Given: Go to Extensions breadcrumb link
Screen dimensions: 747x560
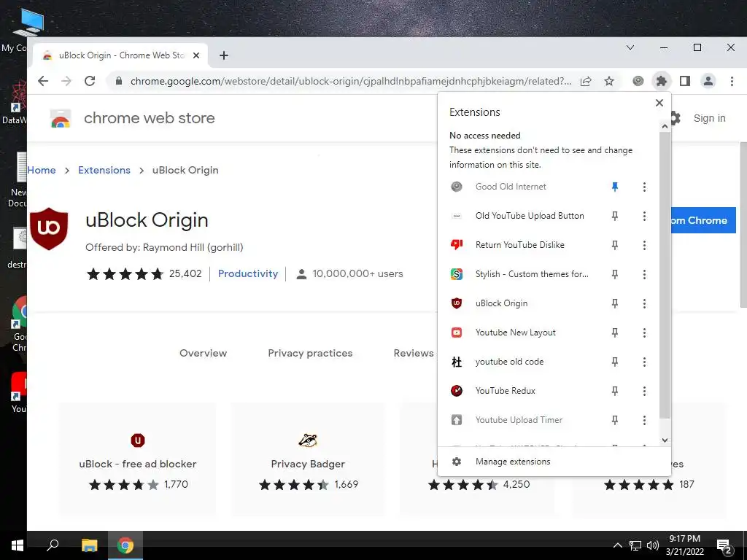Looking at the screenshot, I should point(104,170).
